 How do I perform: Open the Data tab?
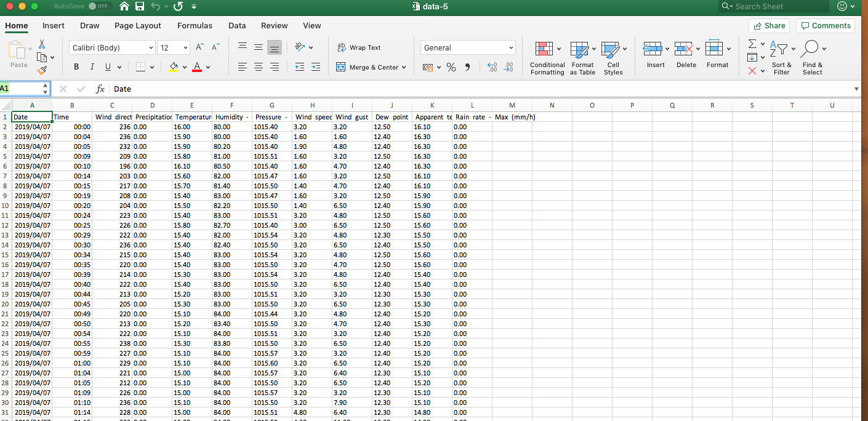[237, 25]
